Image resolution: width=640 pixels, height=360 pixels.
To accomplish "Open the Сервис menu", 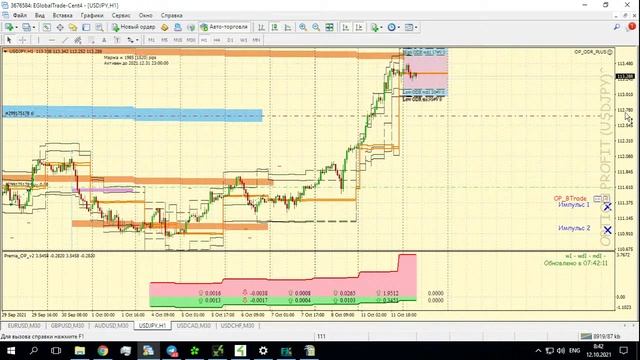I will [x=121, y=16].
